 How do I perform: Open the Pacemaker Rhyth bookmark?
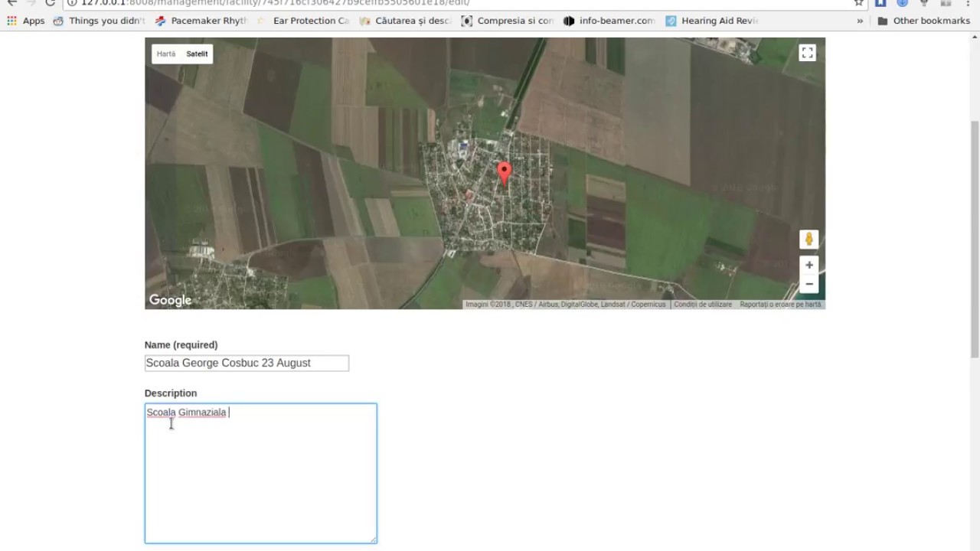(x=201, y=21)
